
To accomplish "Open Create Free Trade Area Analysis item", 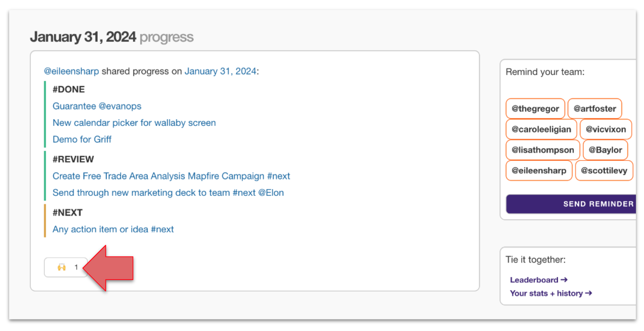I will point(171,176).
